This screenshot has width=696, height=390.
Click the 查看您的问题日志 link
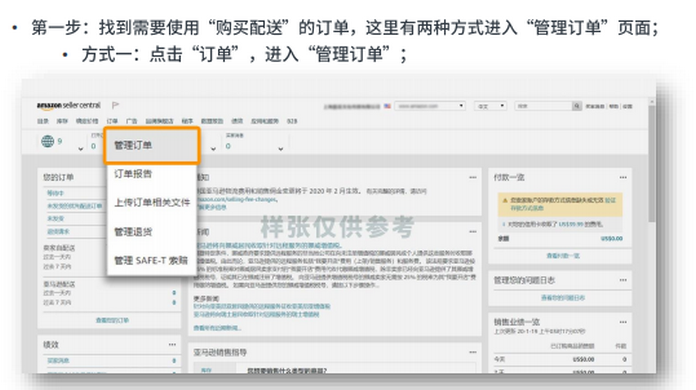tap(562, 298)
